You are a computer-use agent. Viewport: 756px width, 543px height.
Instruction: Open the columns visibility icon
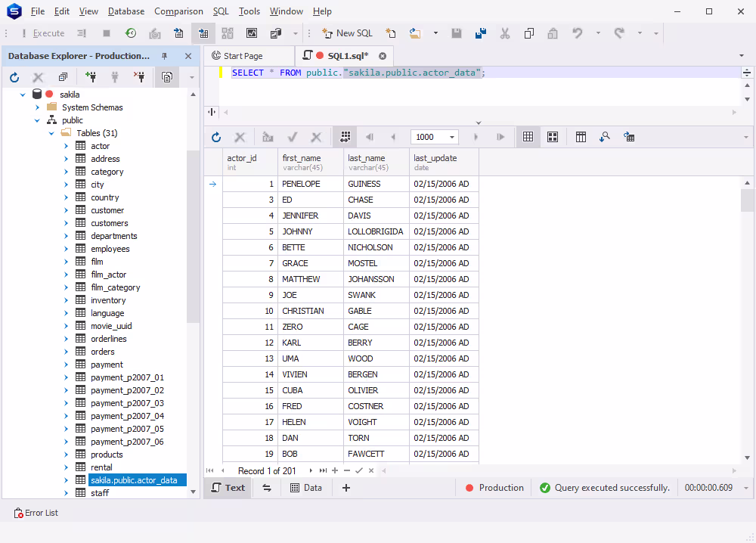pos(581,138)
